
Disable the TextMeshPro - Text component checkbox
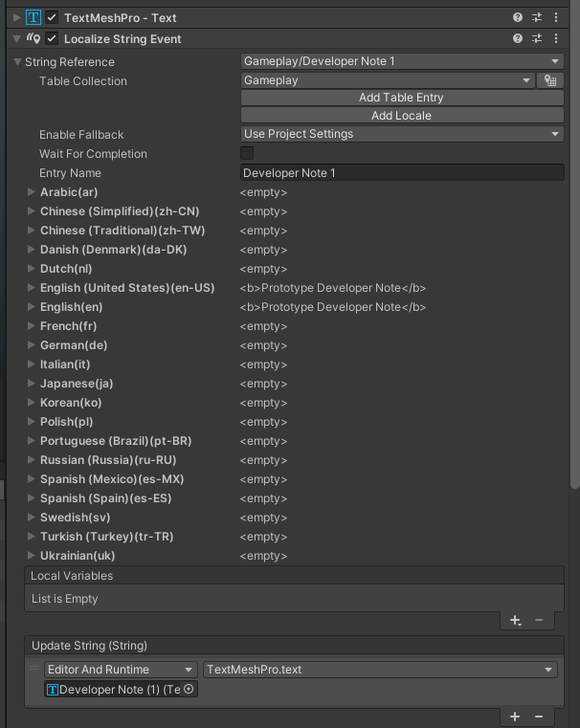52,17
